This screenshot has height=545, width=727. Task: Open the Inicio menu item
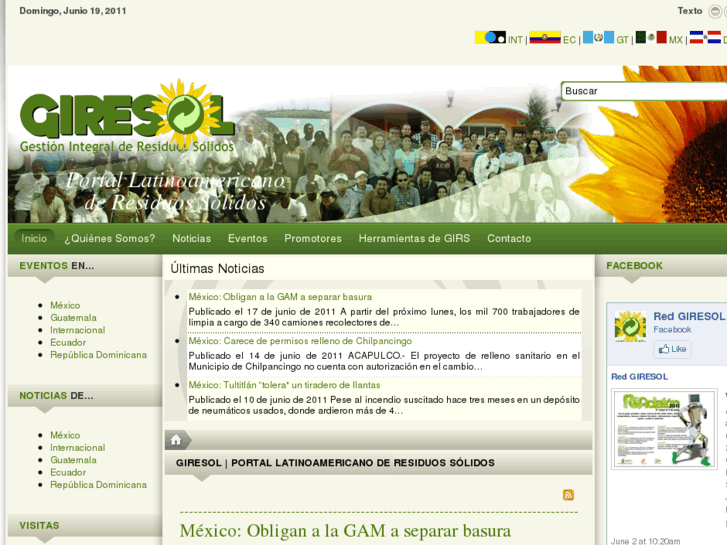34,238
